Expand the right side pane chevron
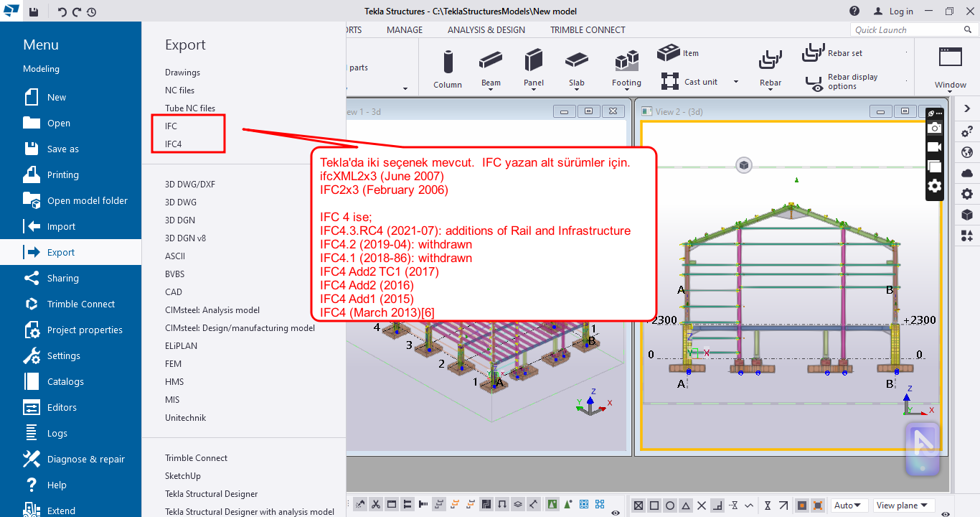Image resolution: width=980 pixels, height=517 pixels. coord(967,108)
